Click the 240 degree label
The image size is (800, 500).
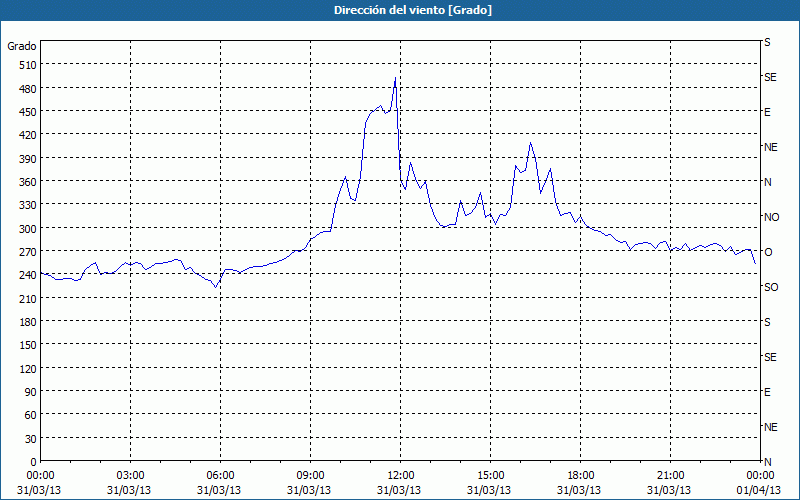point(28,276)
